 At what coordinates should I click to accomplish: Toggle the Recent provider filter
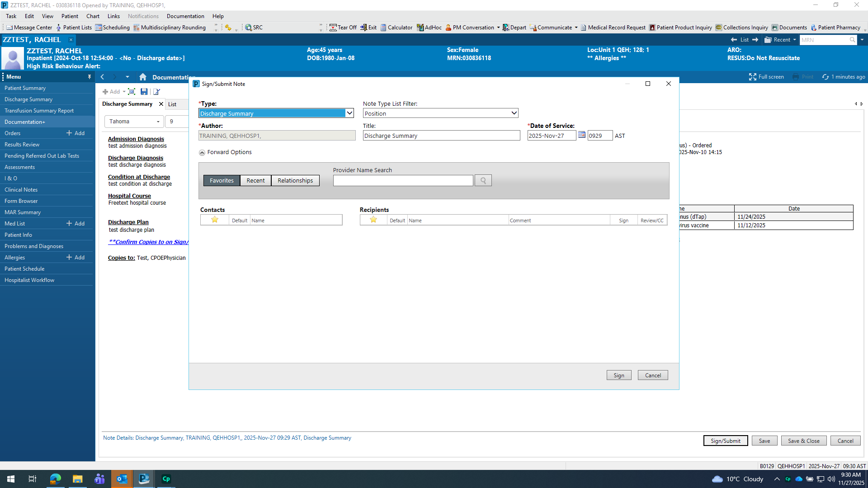point(255,181)
